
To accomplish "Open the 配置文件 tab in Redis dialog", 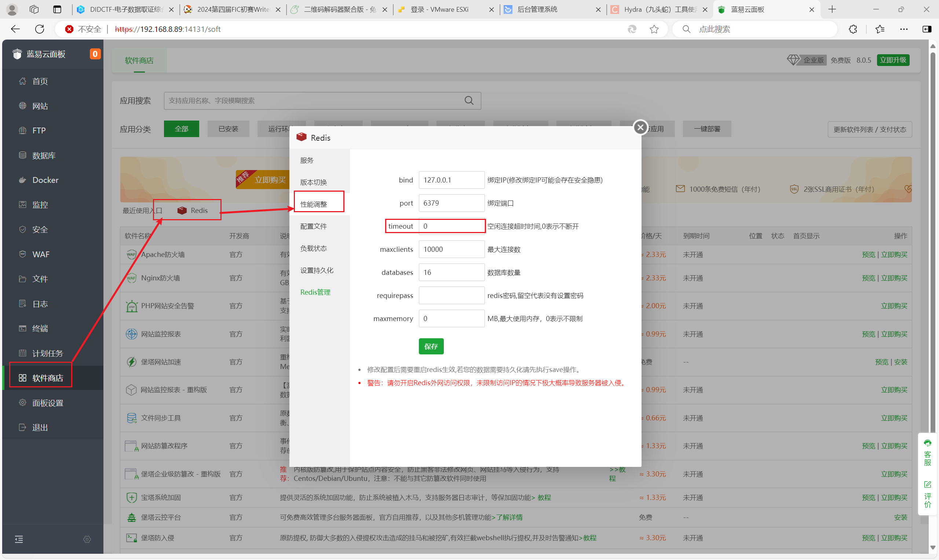I will coord(313,226).
